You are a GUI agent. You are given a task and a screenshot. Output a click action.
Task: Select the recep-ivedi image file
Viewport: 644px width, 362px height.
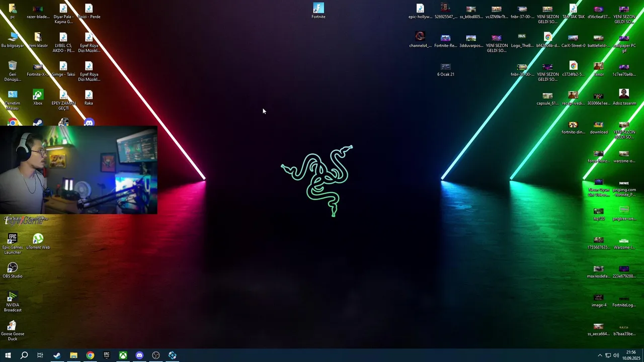coord(574,98)
